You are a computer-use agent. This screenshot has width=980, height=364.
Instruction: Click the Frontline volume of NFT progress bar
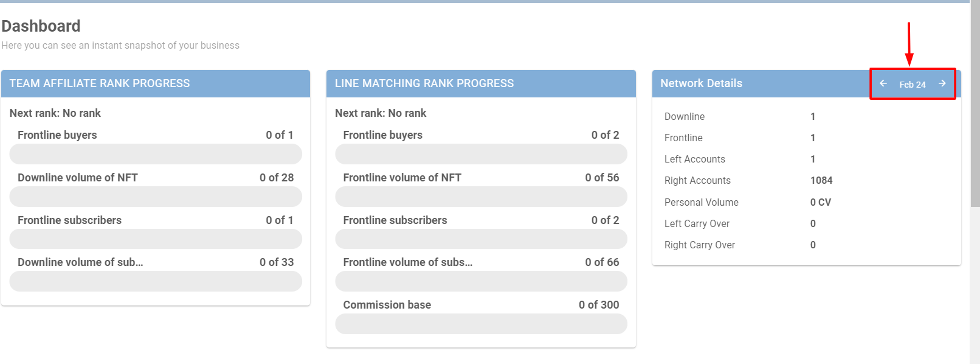481,197
